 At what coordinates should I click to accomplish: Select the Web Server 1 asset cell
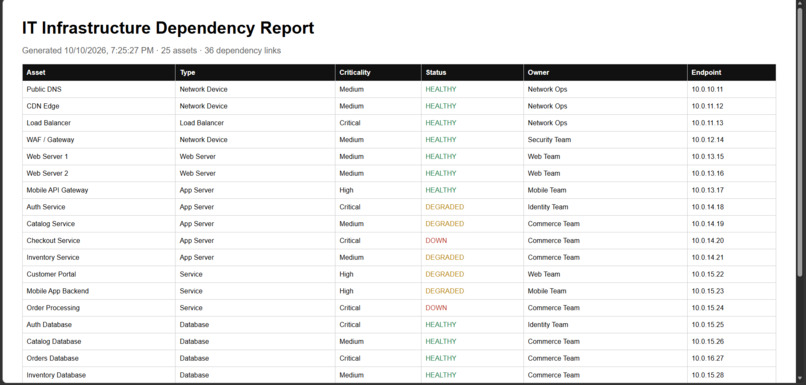[99, 156]
